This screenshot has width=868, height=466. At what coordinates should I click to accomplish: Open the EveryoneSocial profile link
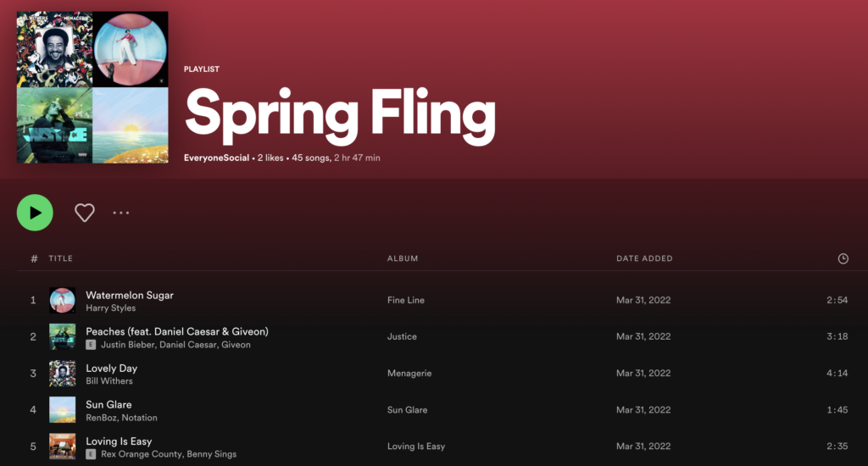[x=217, y=158]
